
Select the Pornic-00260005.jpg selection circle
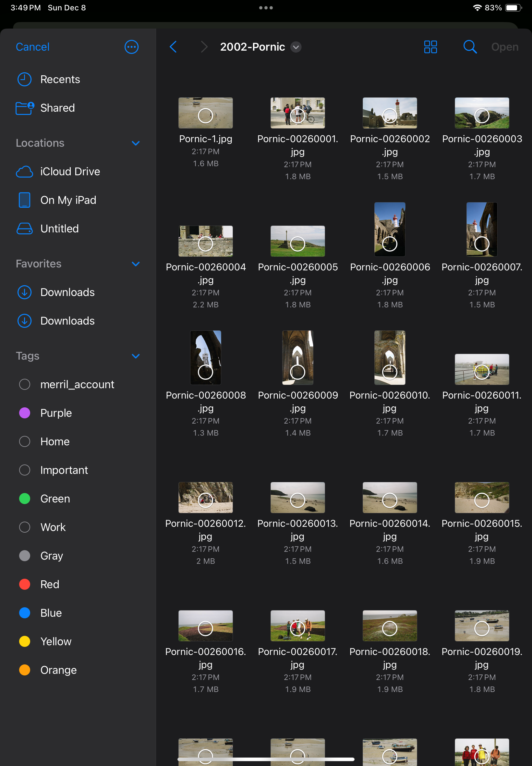(x=297, y=244)
